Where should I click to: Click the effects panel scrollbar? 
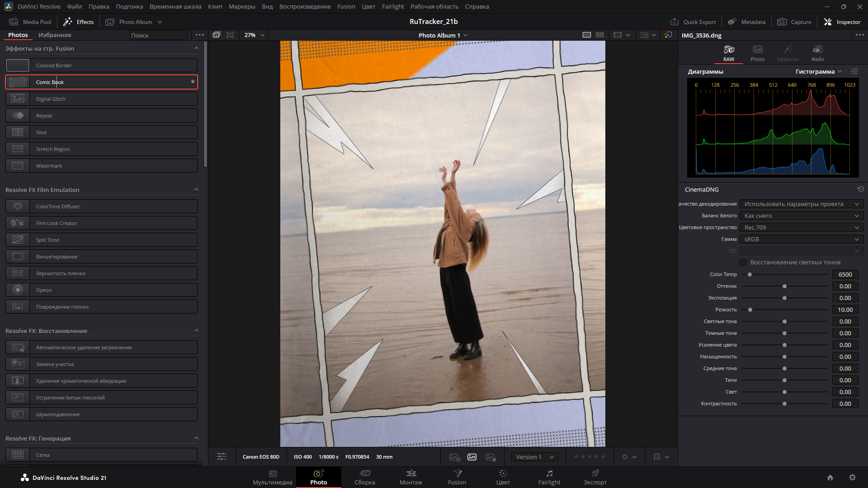(x=206, y=104)
